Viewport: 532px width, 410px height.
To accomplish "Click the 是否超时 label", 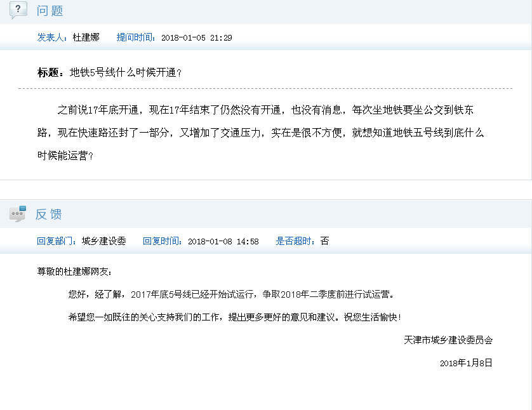I will [295, 241].
